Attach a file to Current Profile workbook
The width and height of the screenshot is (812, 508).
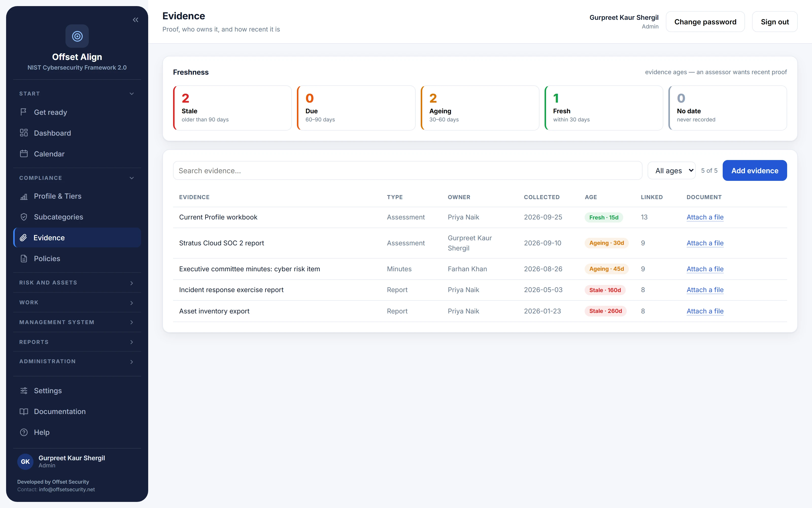[705, 217]
